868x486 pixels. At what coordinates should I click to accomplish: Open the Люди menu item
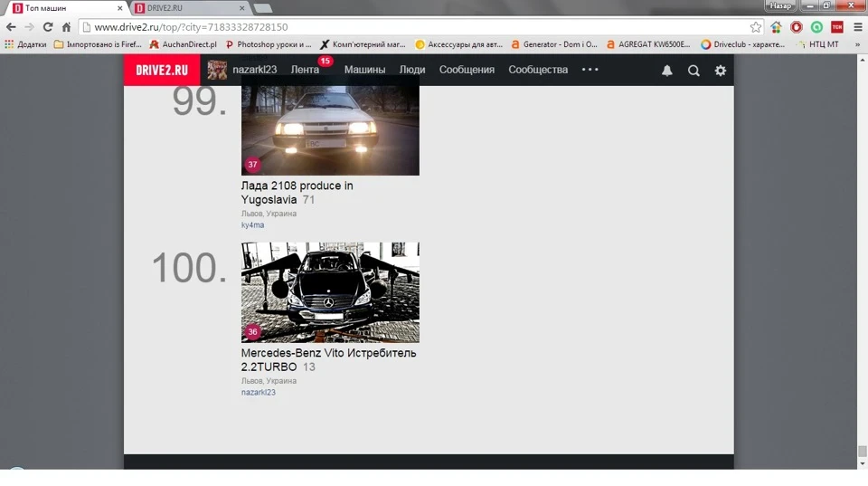tap(412, 70)
